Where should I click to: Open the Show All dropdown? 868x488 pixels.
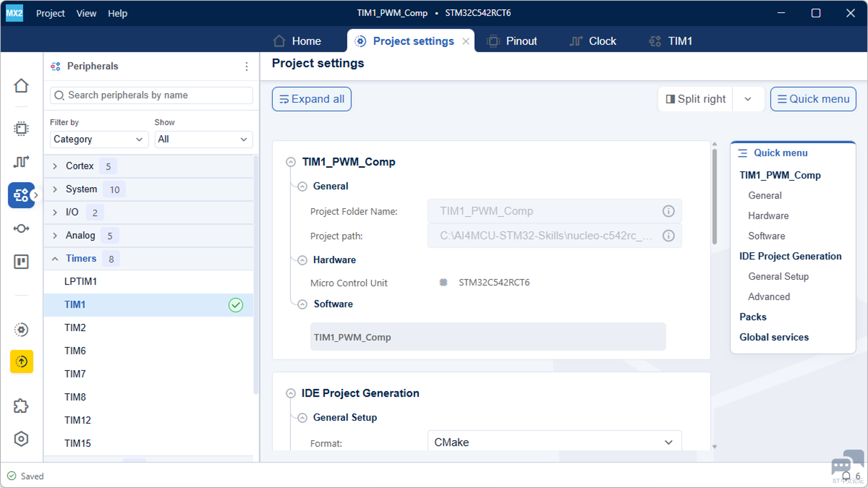(204, 139)
